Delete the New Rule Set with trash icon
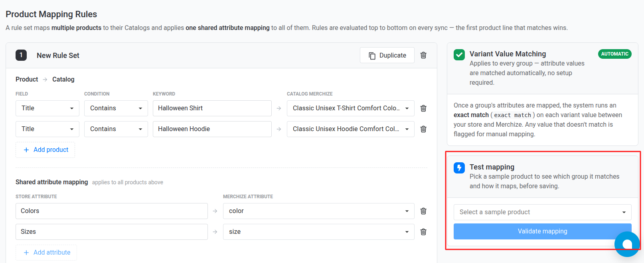This screenshot has width=644, height=263. (x=423, y=55)
